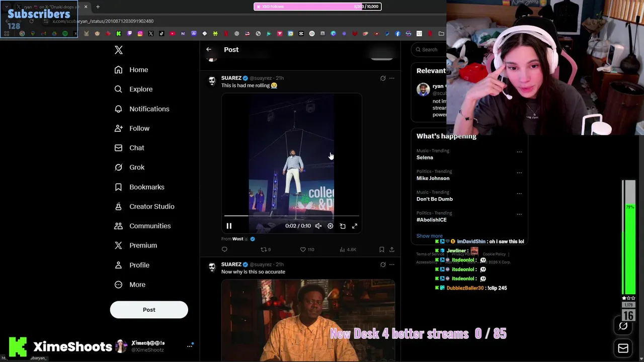Click ryan's avatar in Relevant people
Image resolution: width=644 pixels, height=362 pixels.
423,89
